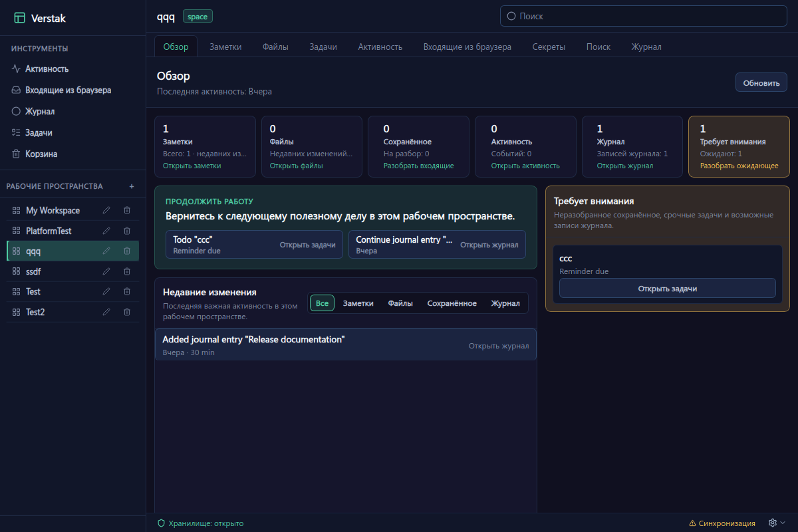This screenshot has width=798, height=532.
Task: Click Обновить button
Action: 761,83
